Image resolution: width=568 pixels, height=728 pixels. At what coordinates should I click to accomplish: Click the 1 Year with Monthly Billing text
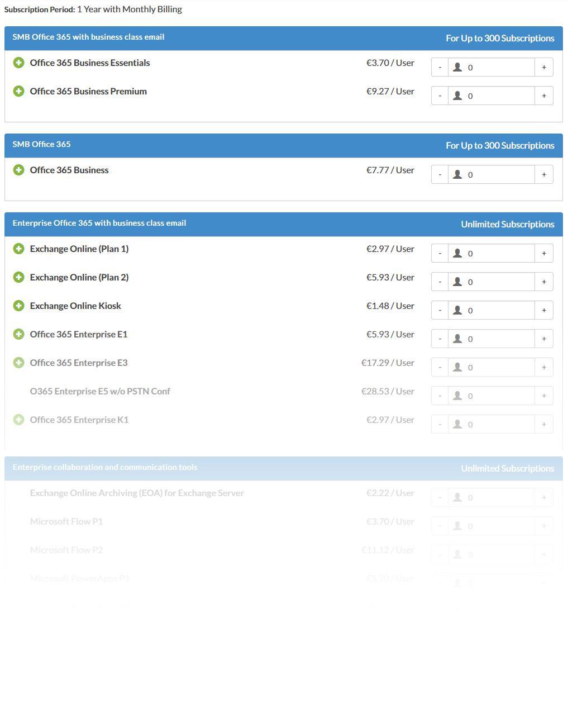130,9
